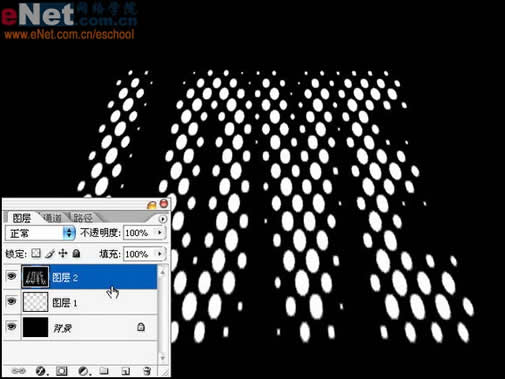Click the lock icon on 背景 layer
This screenshot has width=505, height=379.
[x=141, y=327]
